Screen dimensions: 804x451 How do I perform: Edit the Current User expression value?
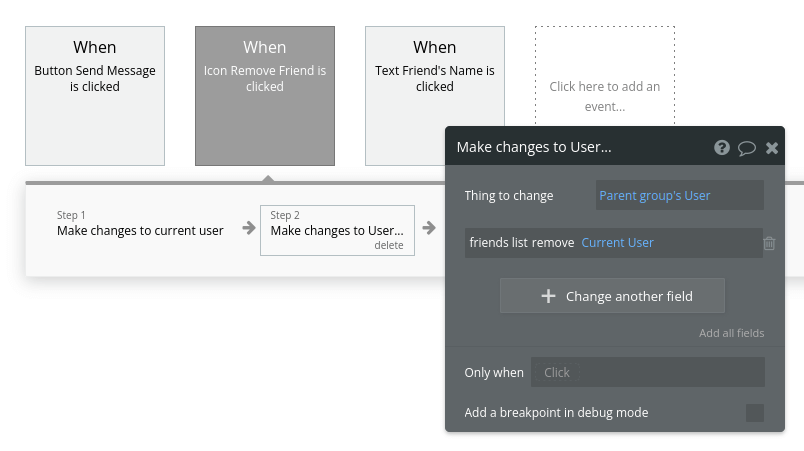(617, 242)
